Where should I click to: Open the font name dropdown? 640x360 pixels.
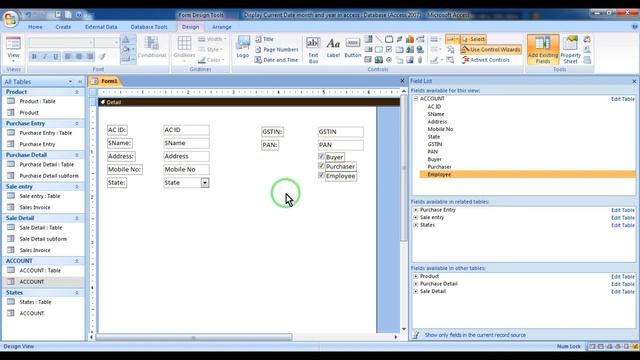tap(90, 42)
